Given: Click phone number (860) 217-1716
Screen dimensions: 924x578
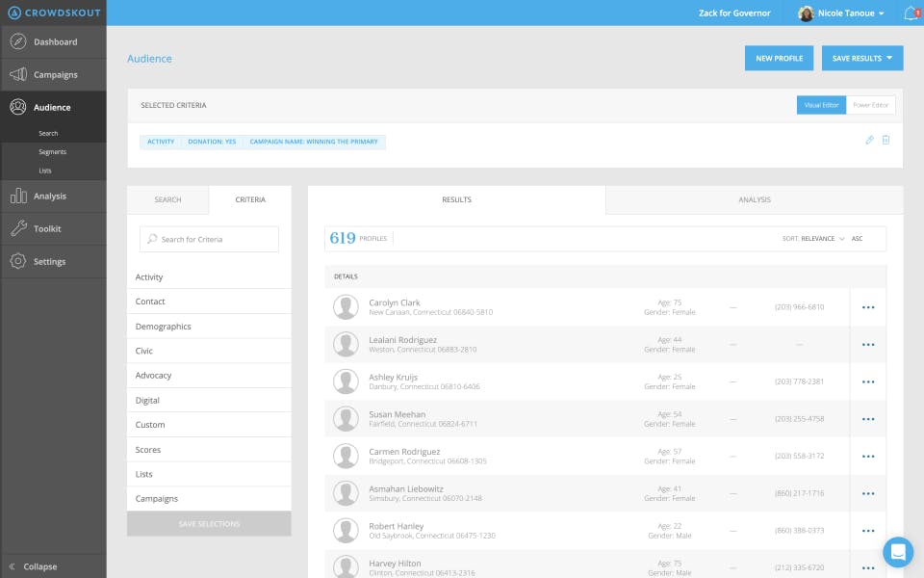Looking at the screenshot, I should 799,493.
